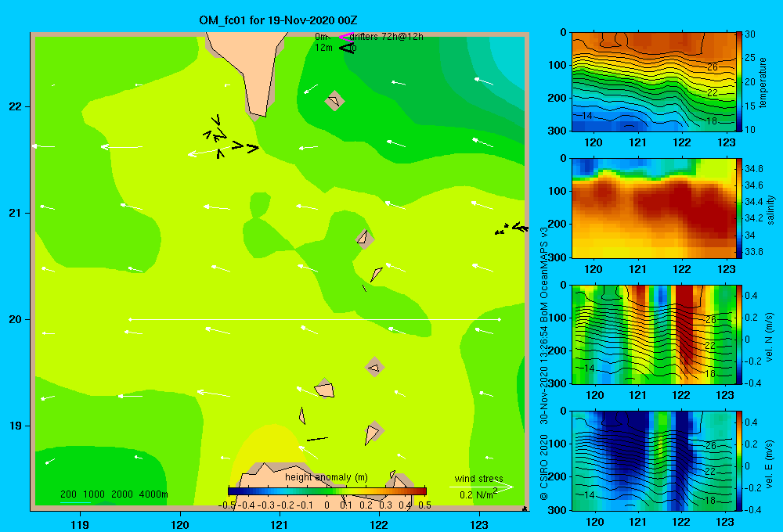The height and width of the screenshot is (532, 783).
Task: Click the island near 20.8N 121.85E
Action: point(365,239)
